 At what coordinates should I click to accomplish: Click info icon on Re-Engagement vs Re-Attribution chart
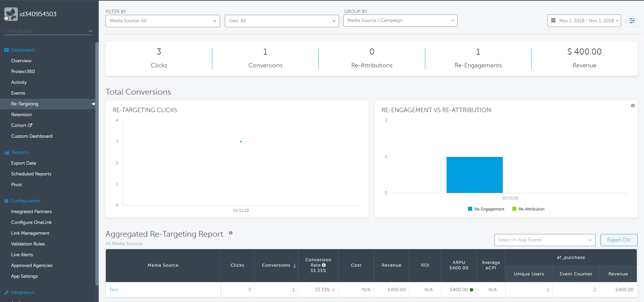tap(633, 106)
